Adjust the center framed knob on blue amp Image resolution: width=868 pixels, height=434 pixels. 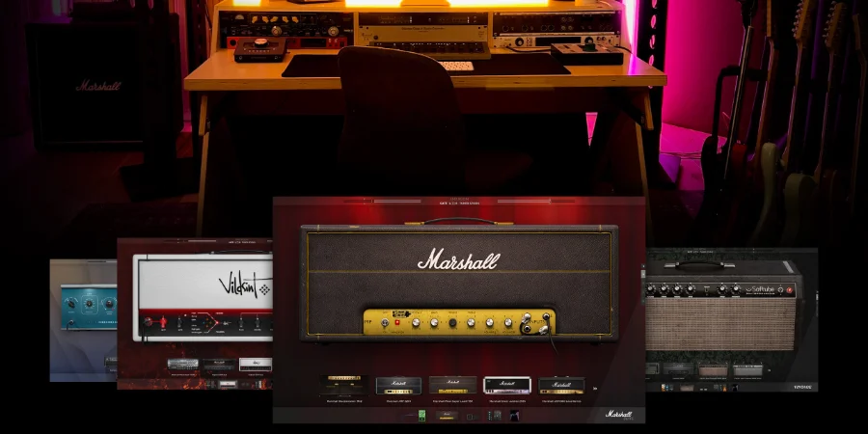(89, 304)
